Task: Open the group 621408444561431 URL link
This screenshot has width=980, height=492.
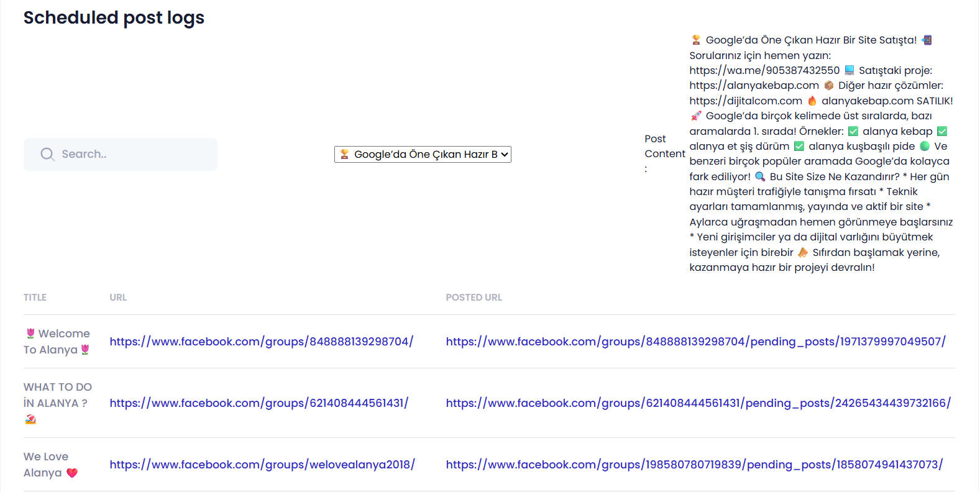Action: click(259, 403)
